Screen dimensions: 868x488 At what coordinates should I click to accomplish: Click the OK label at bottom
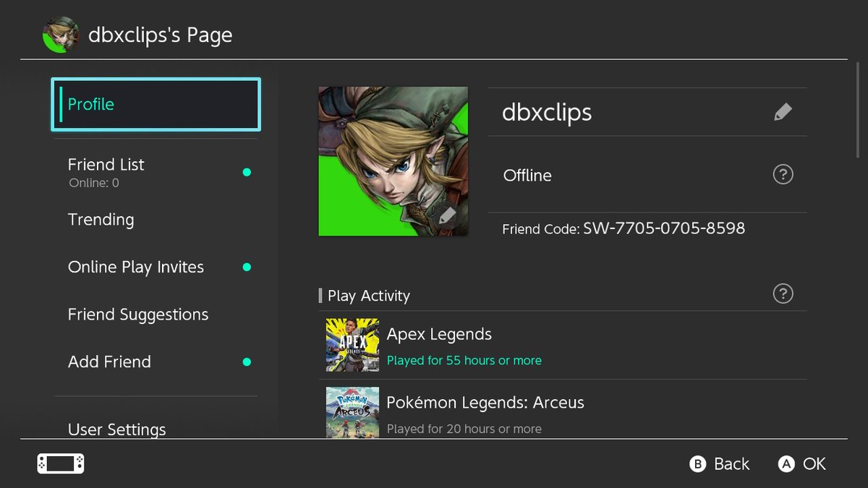(814, 464)
